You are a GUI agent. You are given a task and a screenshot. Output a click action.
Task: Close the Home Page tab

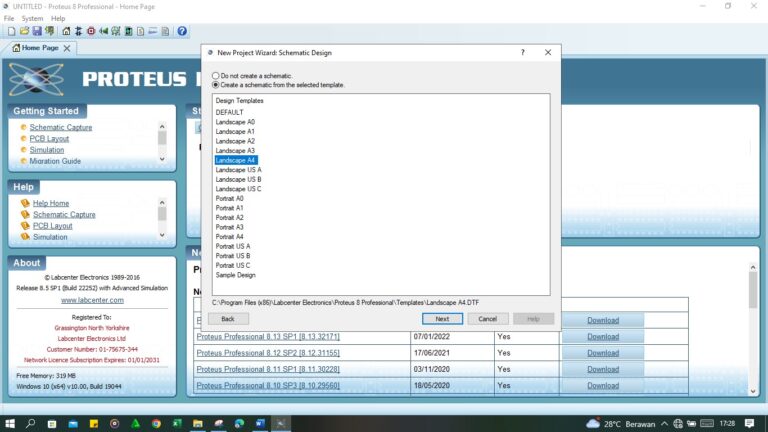pos(67,48)
